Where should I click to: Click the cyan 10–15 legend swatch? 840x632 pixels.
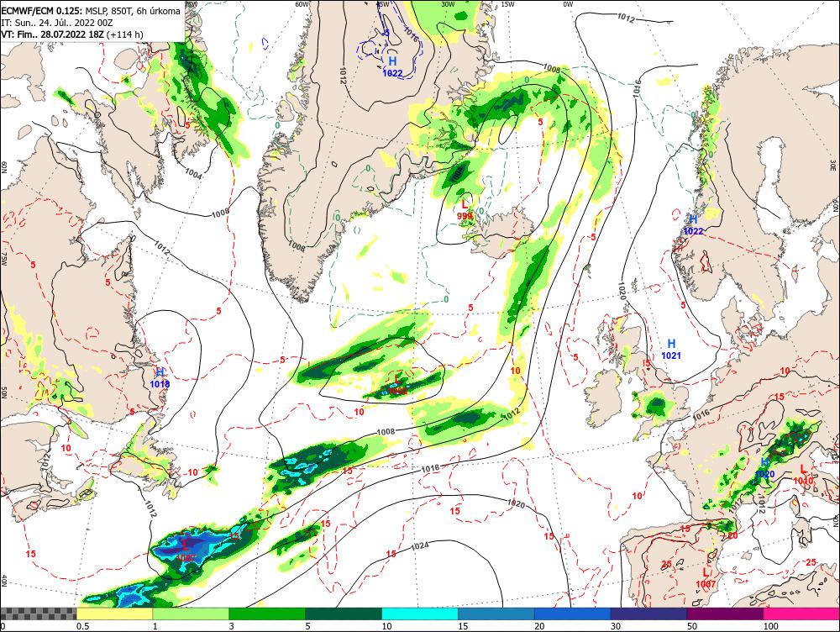point(420,614)
